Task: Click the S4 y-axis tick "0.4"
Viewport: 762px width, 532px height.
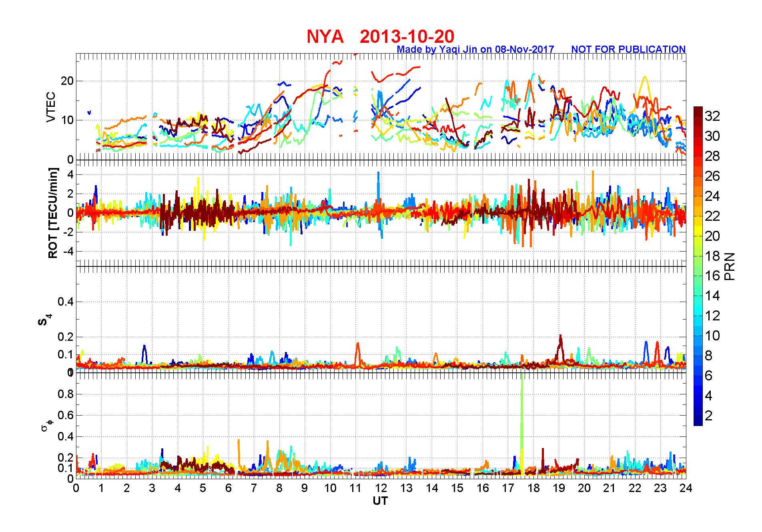Action: click(66, 302)
